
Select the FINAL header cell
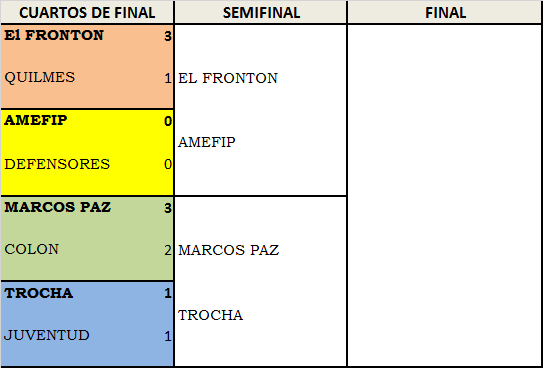point(445,13)
